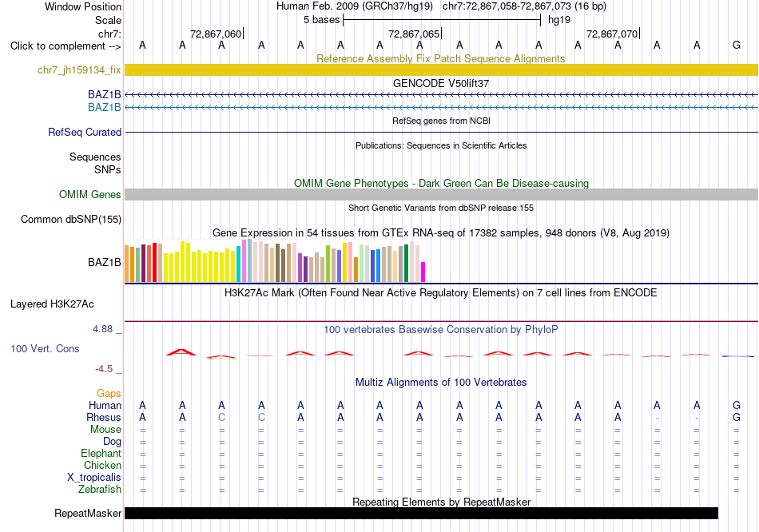The width and height of the screenshot is (759, 532).
Task: Click the 100 Vert. Cons label
Action: coord(45,348)
